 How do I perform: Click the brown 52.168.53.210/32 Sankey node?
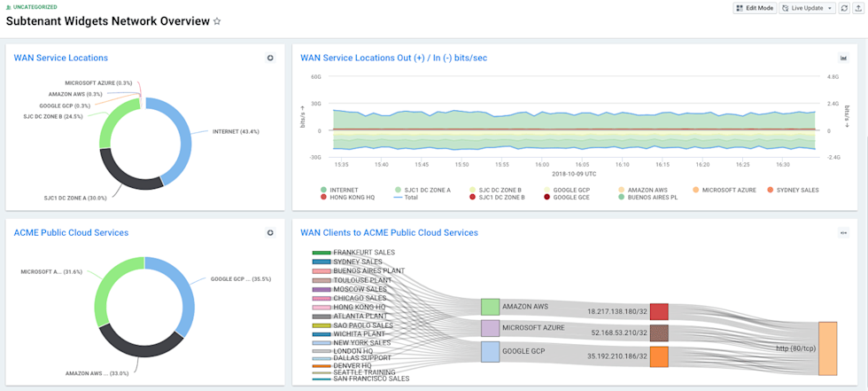pyautogui.click(x=659, y=332)
